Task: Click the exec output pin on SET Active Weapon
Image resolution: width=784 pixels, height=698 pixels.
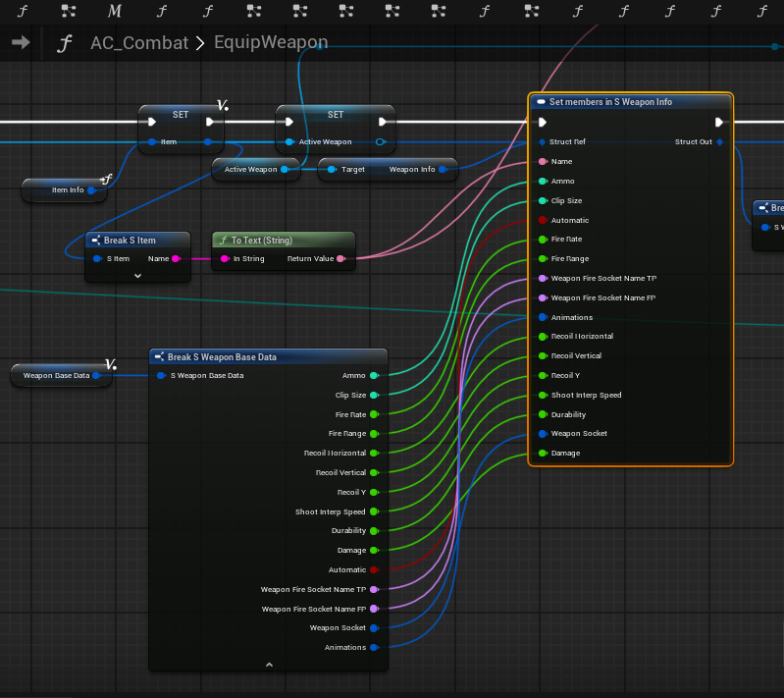Action: coord(381,123)
